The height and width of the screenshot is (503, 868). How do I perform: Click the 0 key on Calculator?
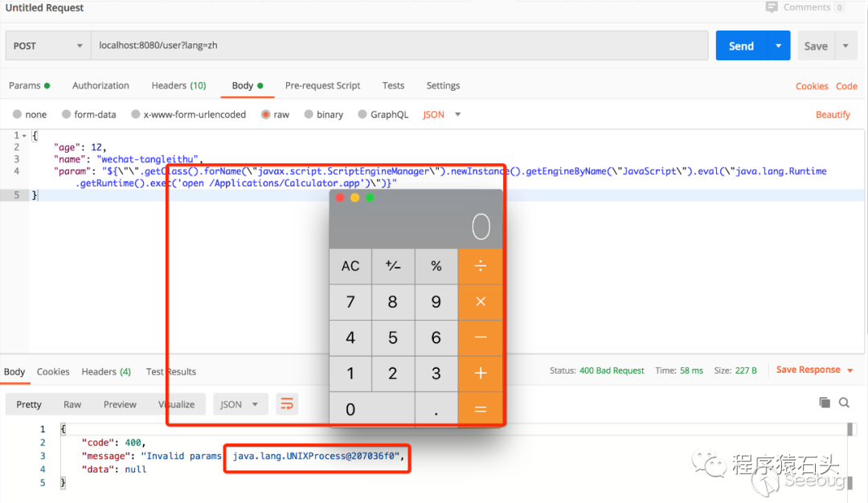[x=372, y=410]
